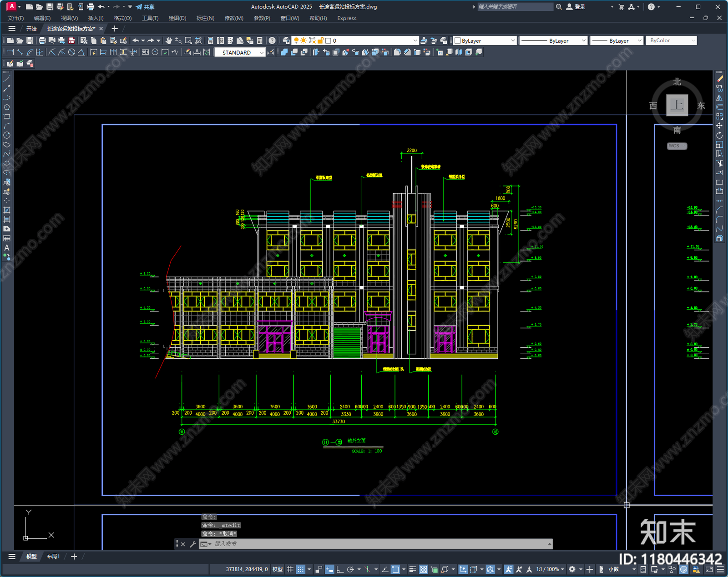Image resolution: width=728 pixels, height=577 pixels.
Task: Select the Mirror tool in right toolbar
Action: (719, 98)
